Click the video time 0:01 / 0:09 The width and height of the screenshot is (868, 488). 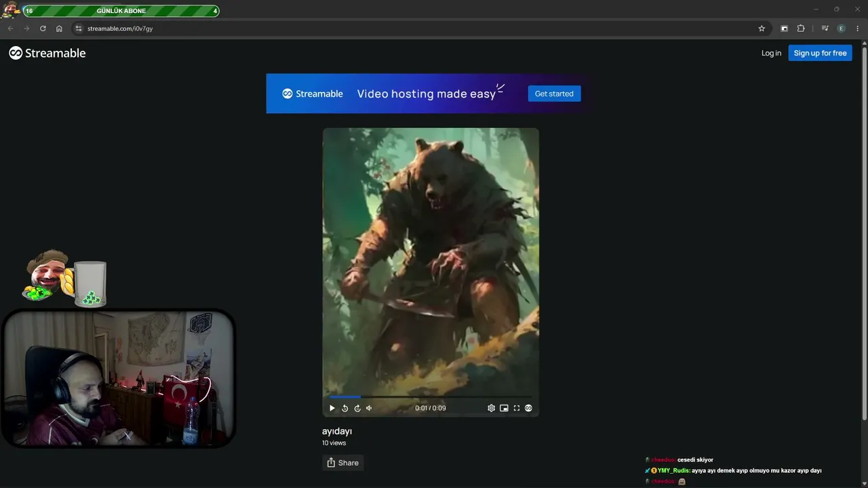tap(431, 408)
